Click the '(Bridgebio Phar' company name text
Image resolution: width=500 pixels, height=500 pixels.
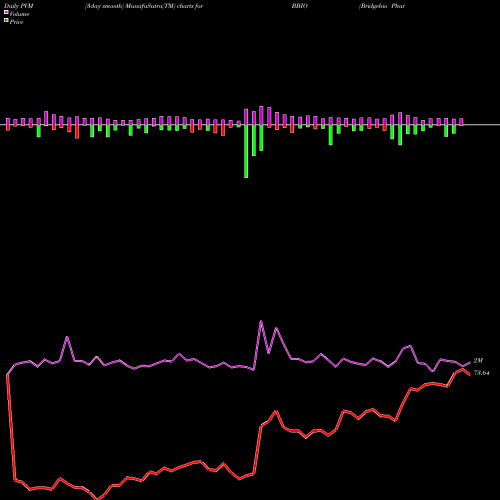pos(382,6)
